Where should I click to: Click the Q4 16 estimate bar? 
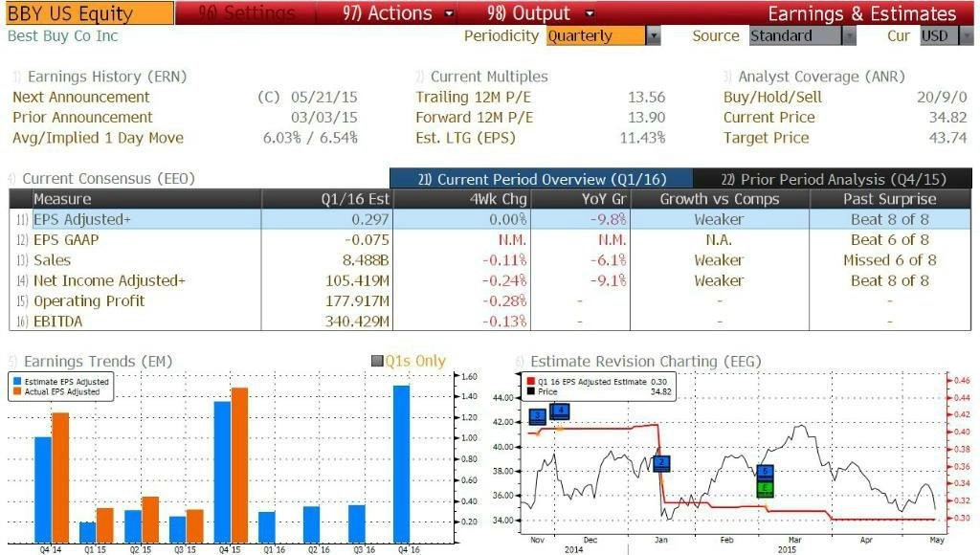(x=402, y=464)
